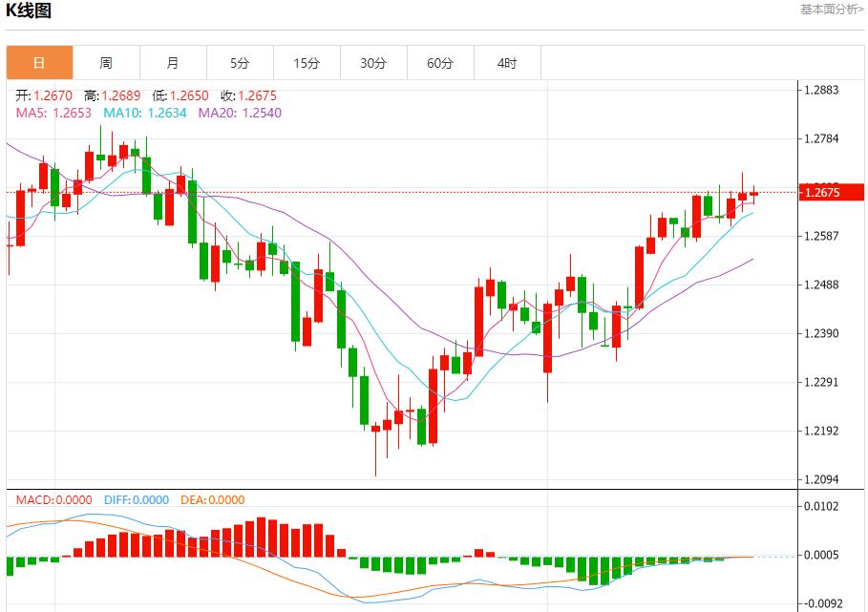
Task: Open the 基本面分析 link
Action: (832, 10)
